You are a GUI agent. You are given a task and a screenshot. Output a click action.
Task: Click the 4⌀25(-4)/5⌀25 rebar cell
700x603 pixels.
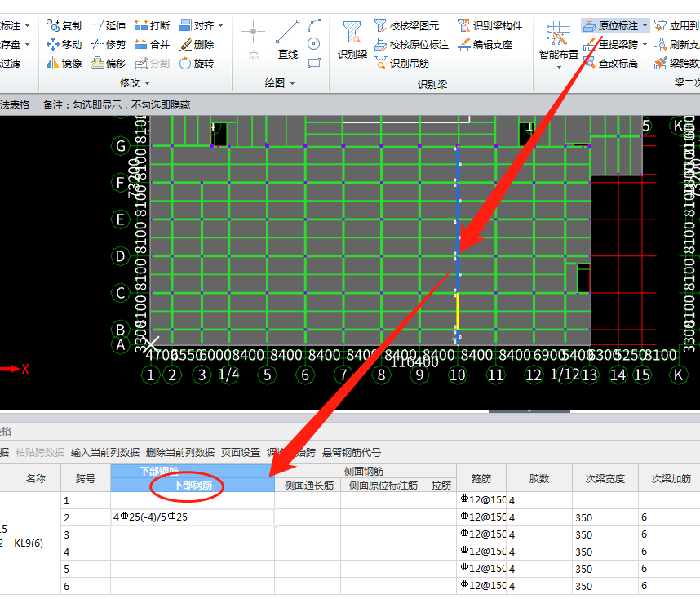pos(193,517)
